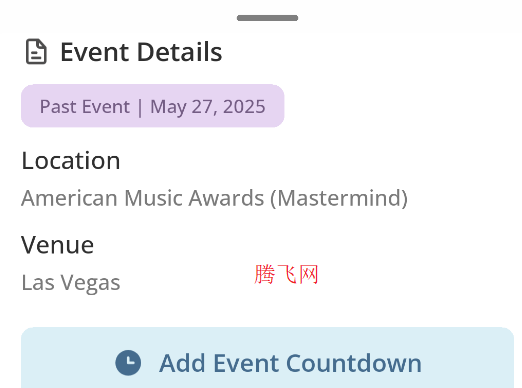Click the Venue label
This screenshot has width=522, height=388.
click(x=57, y=245)
